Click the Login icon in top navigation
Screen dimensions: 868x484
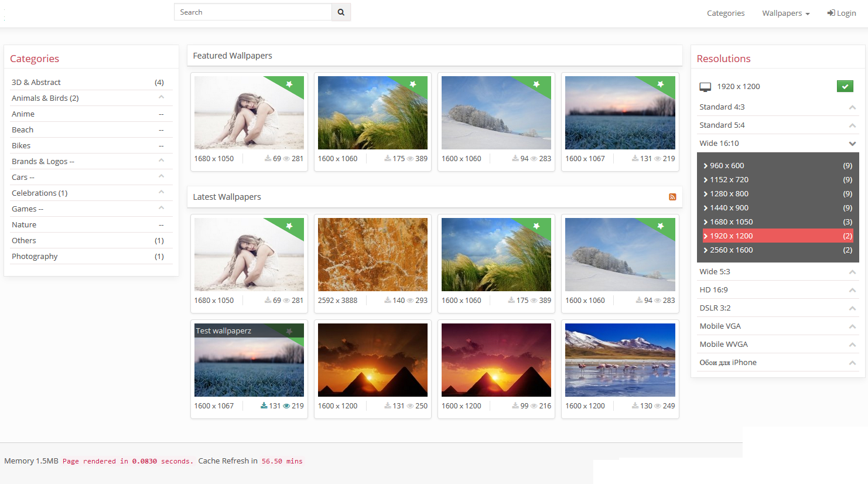[x=831, y=13]
